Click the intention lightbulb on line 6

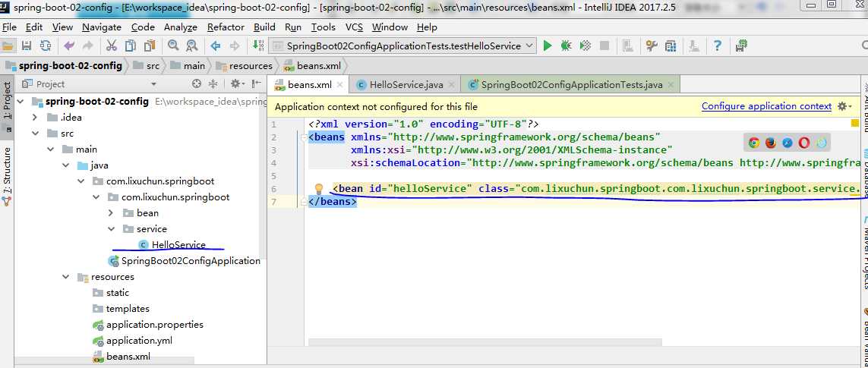[319, 189]
